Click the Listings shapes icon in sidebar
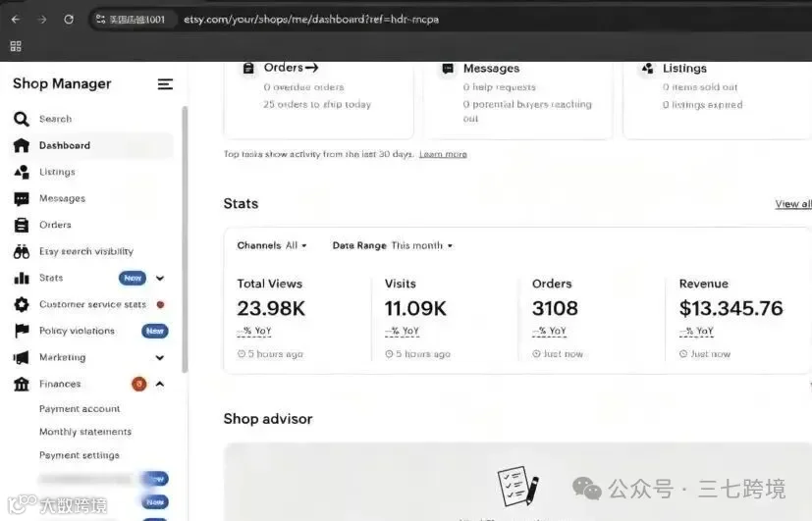Viewport: 812px width, 521px height. tap(22, 172)
